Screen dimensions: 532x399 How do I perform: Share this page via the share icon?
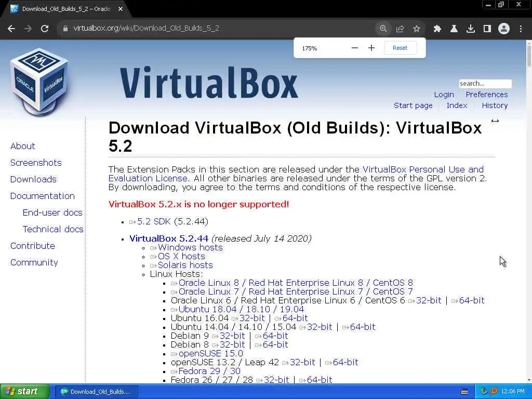pos(400,29)
